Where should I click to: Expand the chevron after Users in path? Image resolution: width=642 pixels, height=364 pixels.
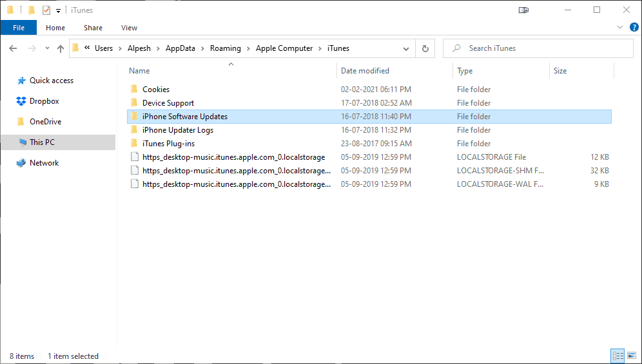(120, 49)
